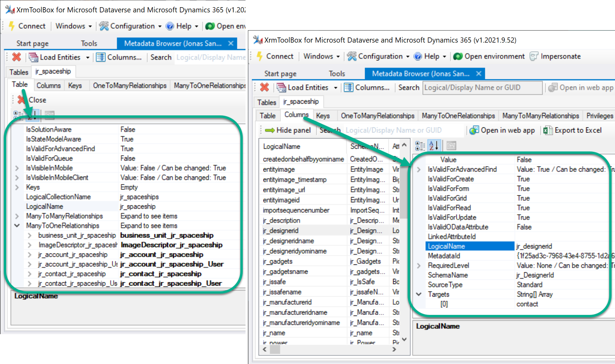Select jr_spaceship tab in the right window
The image size is (615, 364).
[x=301, y=102]
